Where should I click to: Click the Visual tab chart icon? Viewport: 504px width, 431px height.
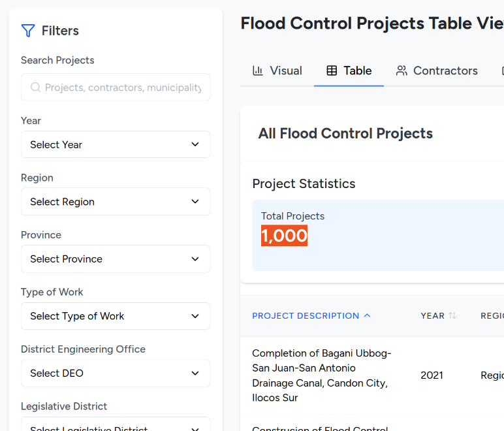[258, 71]
